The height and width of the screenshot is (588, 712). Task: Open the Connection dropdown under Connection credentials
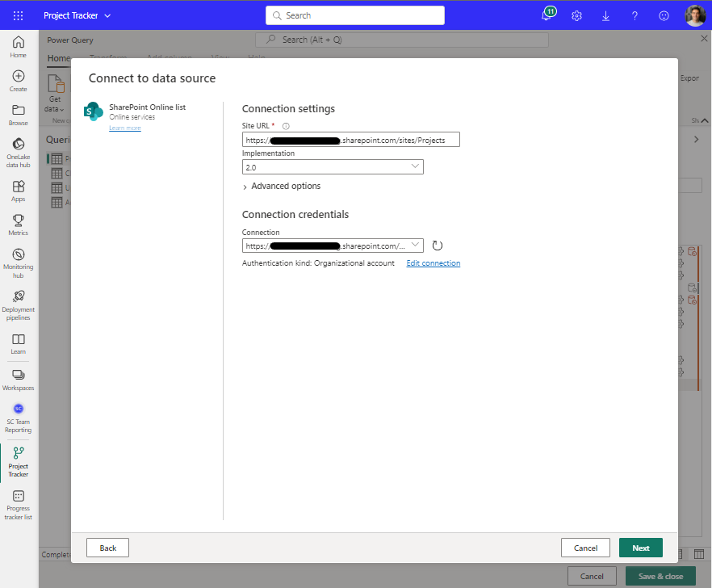click(333, 246)
